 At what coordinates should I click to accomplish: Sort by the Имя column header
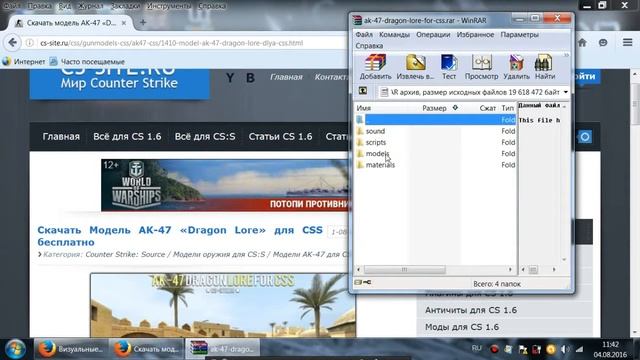364,108
